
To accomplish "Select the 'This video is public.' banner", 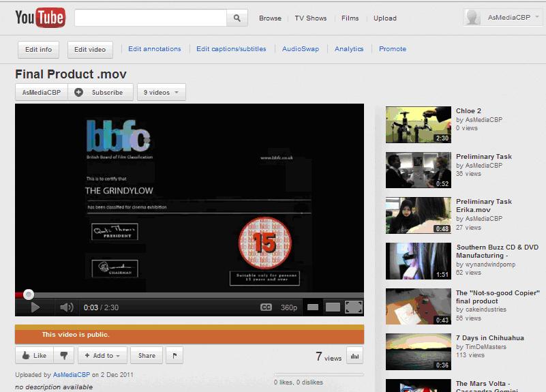I will tap(189, 335).
